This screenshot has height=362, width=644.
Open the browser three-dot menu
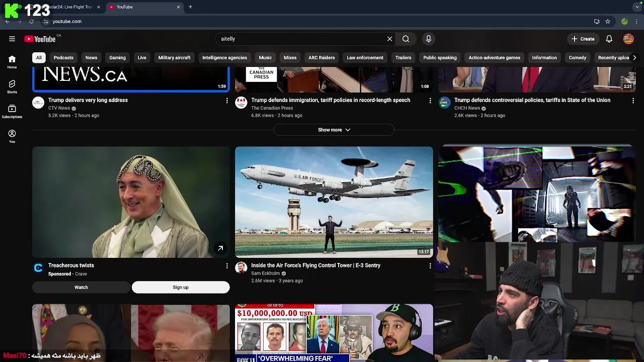[636, 22]
